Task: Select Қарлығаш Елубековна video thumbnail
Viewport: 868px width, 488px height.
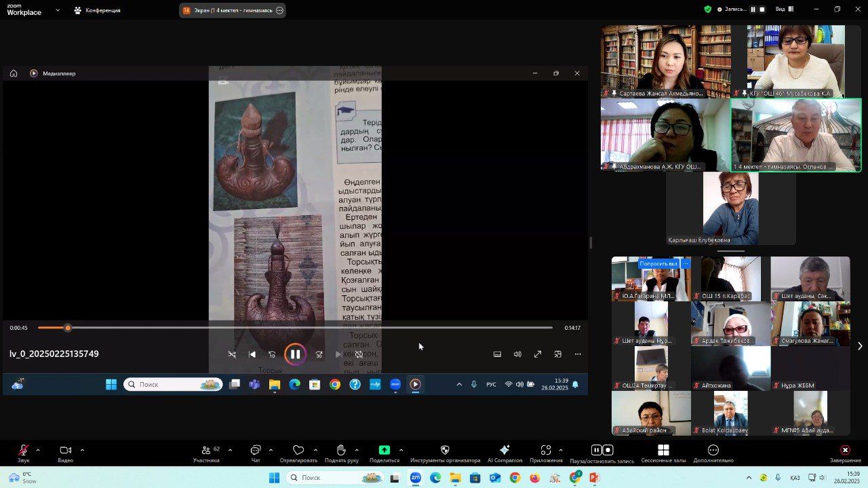Action: pos(730,207)
